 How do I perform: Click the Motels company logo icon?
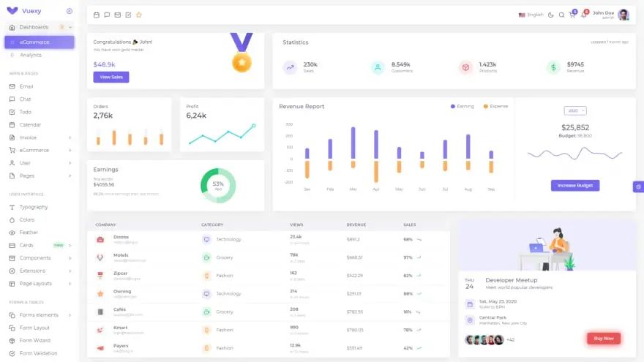coord(100,257)
